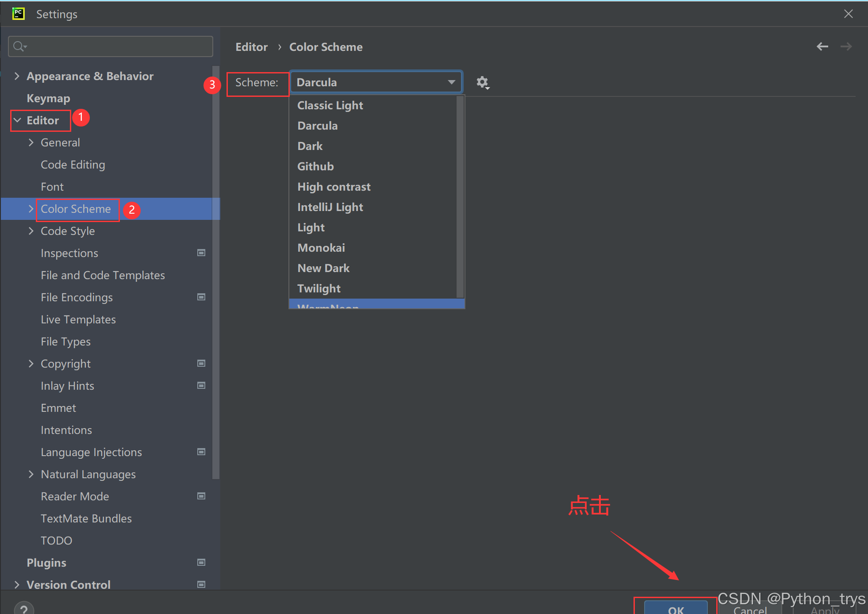This screenshot has height=614, width=868.
Task: Expand Appearance & Behavior section
Action: [x=17, y=76]
